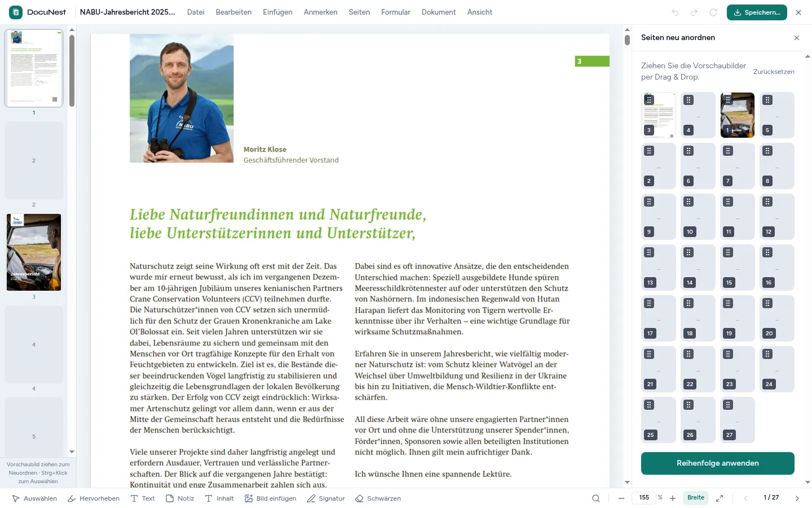Select the Hervorheben highlighter tool

tap(94, 498)
